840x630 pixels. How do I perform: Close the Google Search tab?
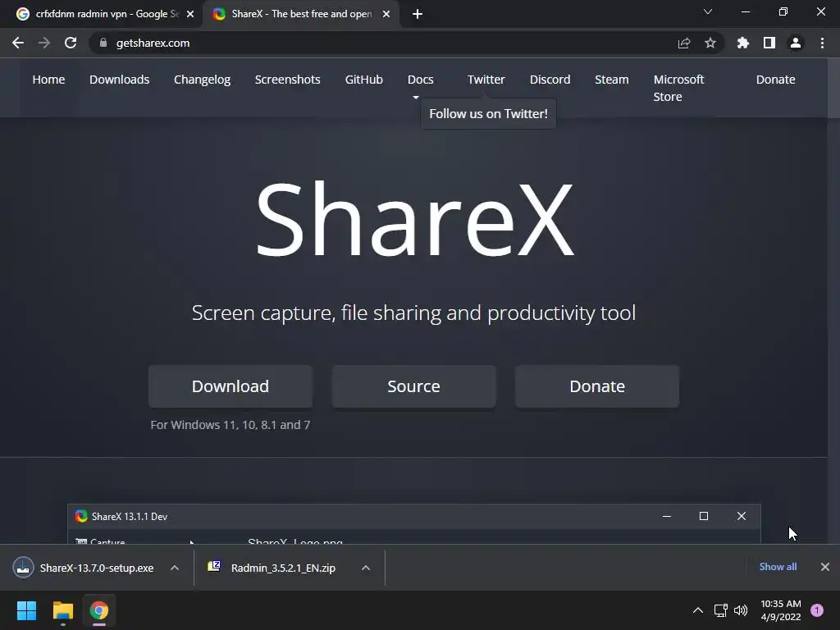click(x=190, y=14)
